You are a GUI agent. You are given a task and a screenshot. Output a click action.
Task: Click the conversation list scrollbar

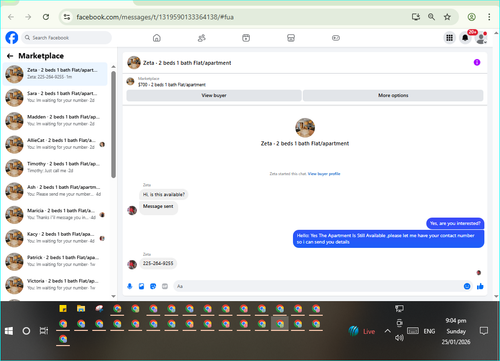pyautogui.click(x=113, y=124)
